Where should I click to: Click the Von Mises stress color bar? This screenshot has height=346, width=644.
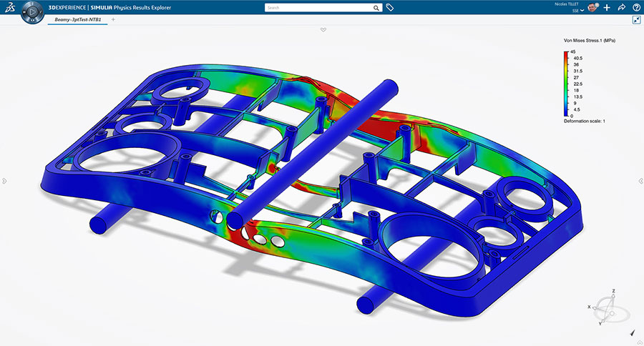[566, 83]
